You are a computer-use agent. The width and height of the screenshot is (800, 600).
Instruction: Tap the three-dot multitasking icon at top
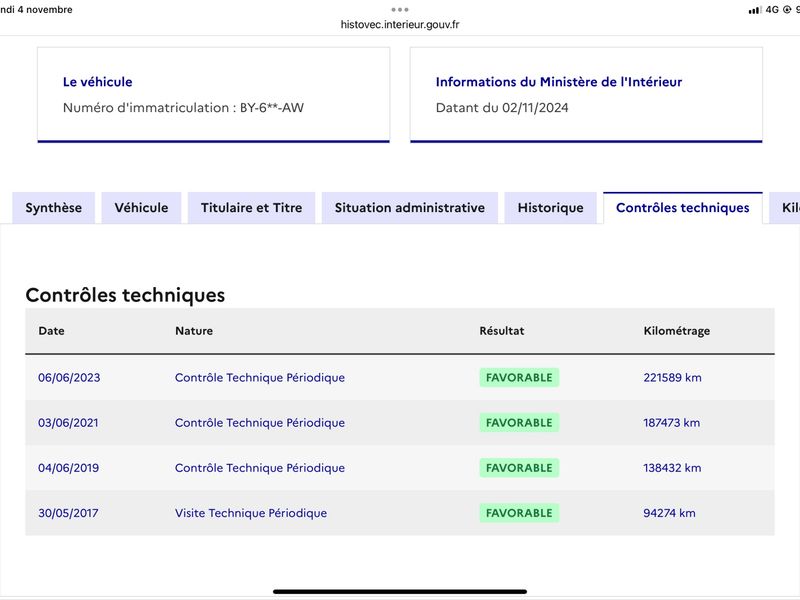[x=400, y=9]
